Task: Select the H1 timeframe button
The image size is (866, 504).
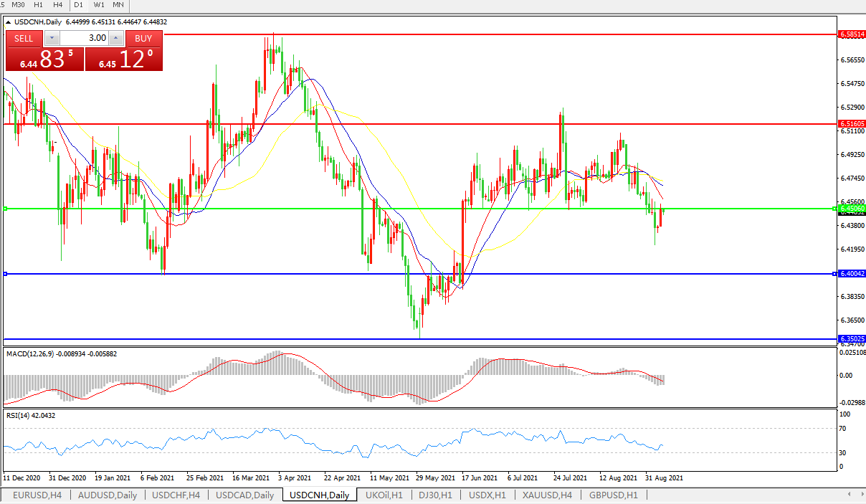Action: (39, 5)
